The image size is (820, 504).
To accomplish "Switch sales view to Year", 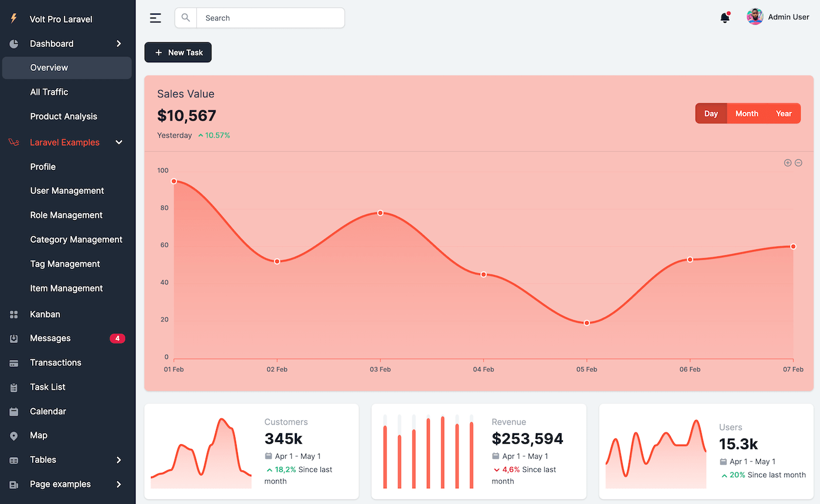I will pyautogui.click(x=784, y=113).
